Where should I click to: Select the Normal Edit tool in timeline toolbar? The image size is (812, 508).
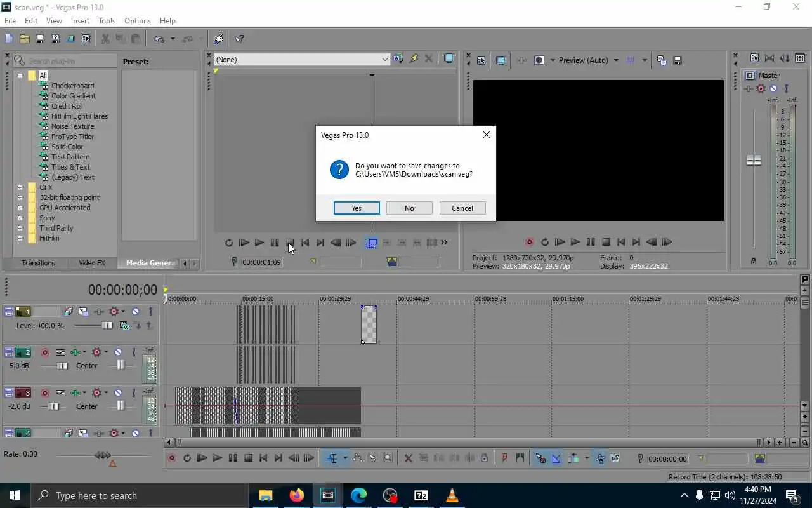(332, 458)
